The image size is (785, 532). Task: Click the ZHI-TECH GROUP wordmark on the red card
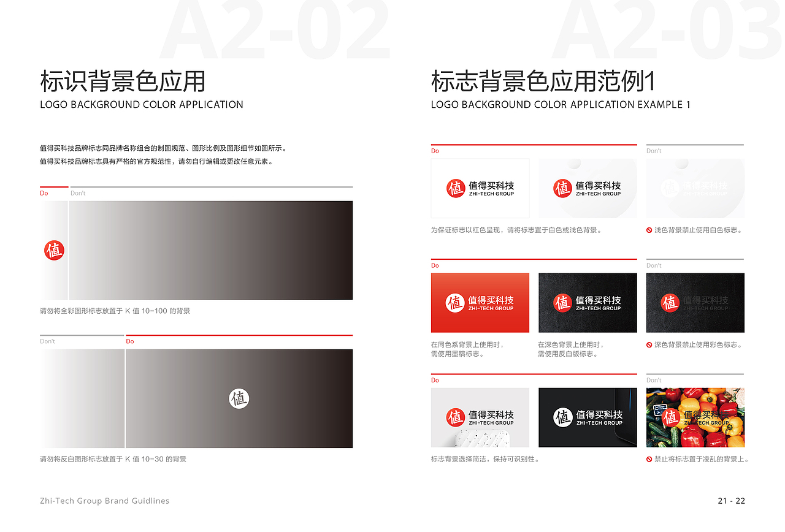click(491, 308)
